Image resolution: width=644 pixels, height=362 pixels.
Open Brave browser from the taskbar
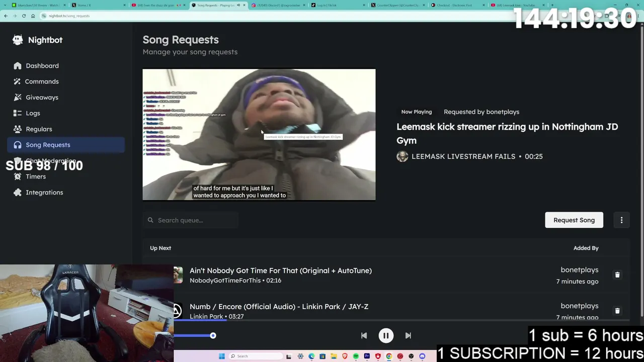coord(345,356)
